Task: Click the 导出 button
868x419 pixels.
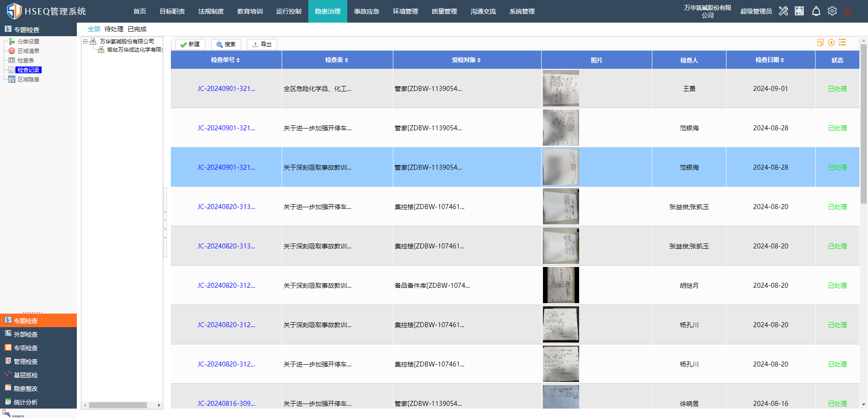Action: (x=262, y=44)
